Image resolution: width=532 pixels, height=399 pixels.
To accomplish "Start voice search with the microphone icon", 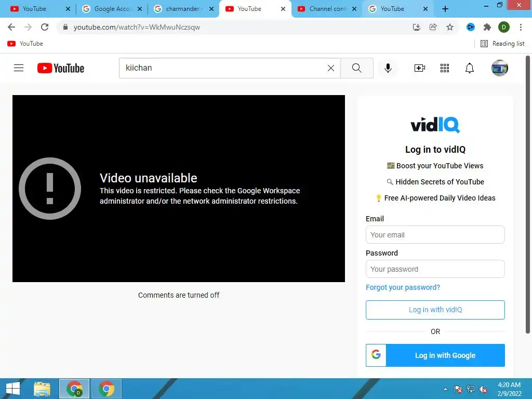I will tap(388, 68).
